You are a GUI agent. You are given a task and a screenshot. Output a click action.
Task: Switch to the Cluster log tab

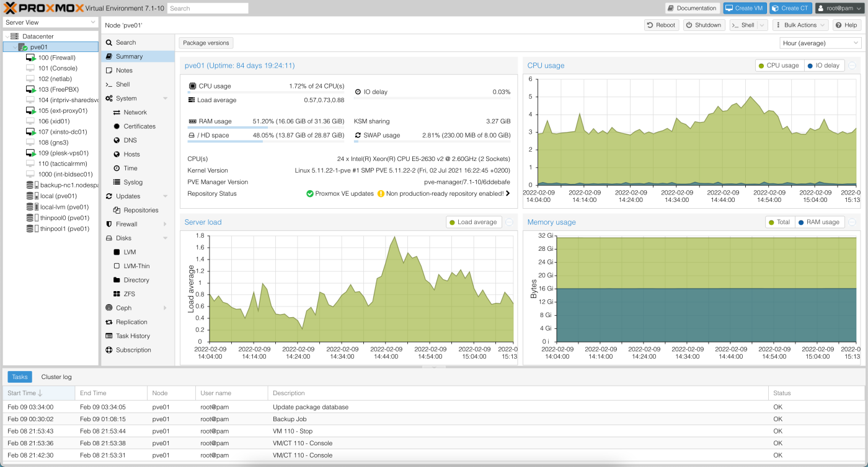point(56,377)
